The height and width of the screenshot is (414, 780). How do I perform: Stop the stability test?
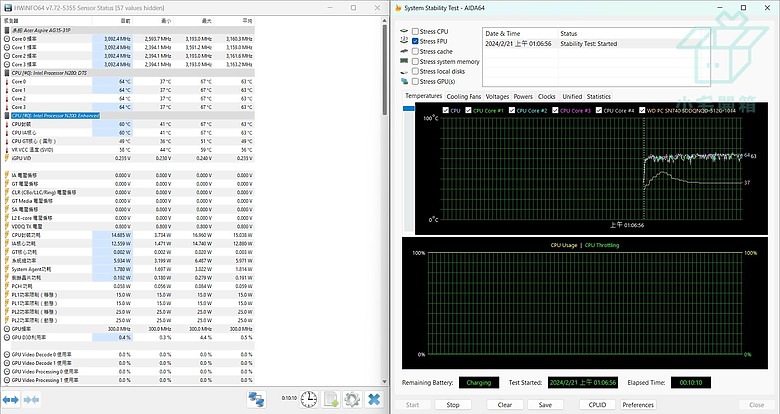(x=453, y=405)
